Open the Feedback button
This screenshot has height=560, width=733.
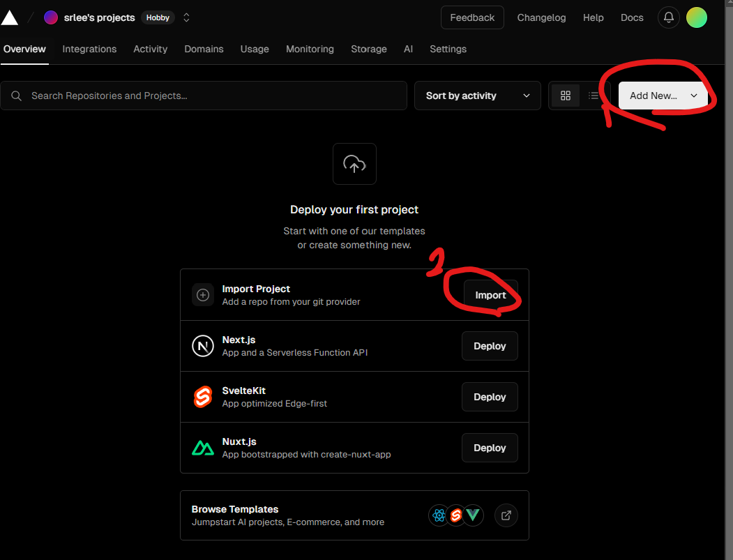coord(472,17)
